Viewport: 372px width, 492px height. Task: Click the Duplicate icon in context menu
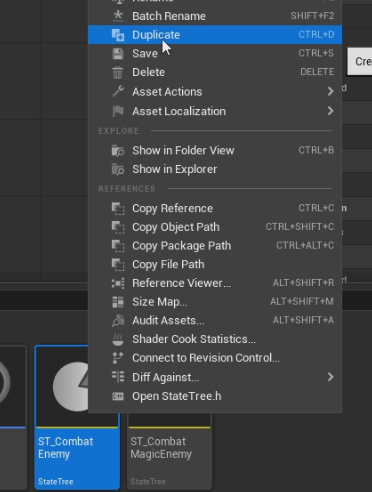(118, 35)
